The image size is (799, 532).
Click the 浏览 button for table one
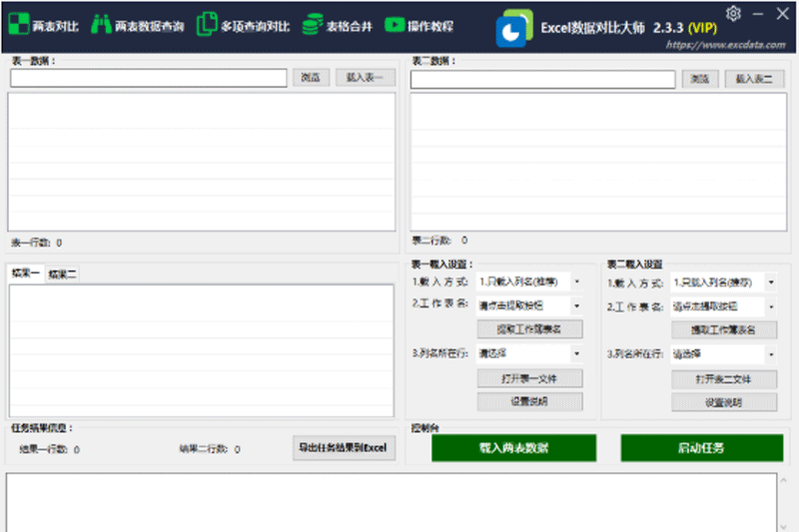click(311, 78)
